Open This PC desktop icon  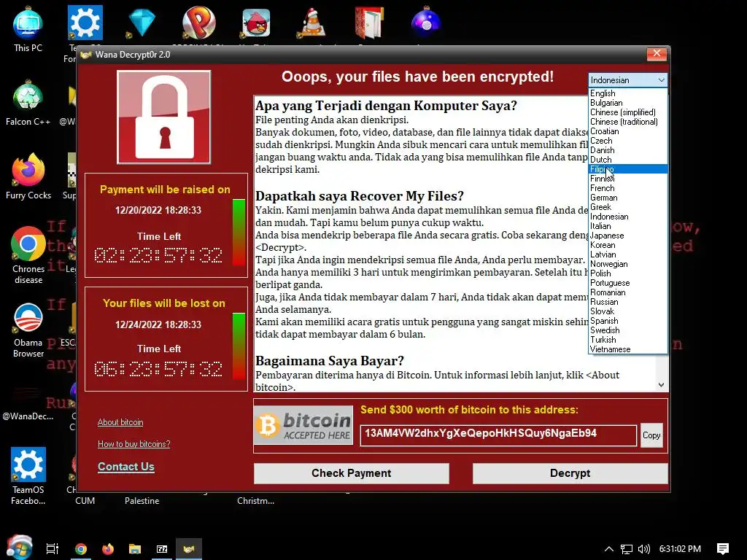pos(28,29)
